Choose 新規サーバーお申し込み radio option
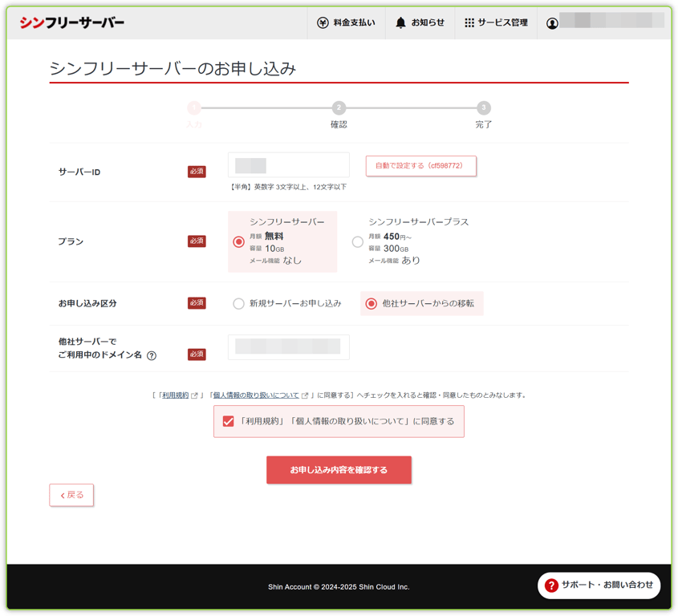This screenshot has height=616, width=678. (238, 303)
